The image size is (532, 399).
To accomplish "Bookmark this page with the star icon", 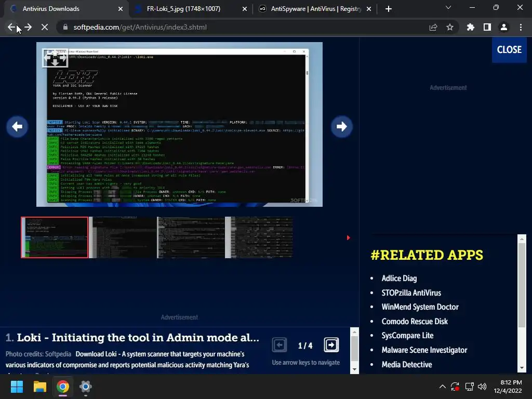I will (x=450, y=27).
